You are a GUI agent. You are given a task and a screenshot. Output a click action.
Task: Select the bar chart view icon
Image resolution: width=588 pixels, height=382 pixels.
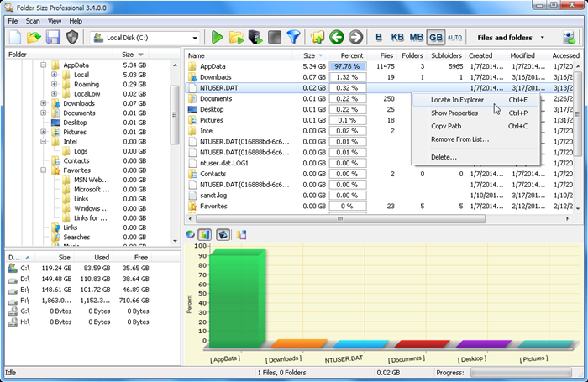pyautogui.click(x=204, y=235)
